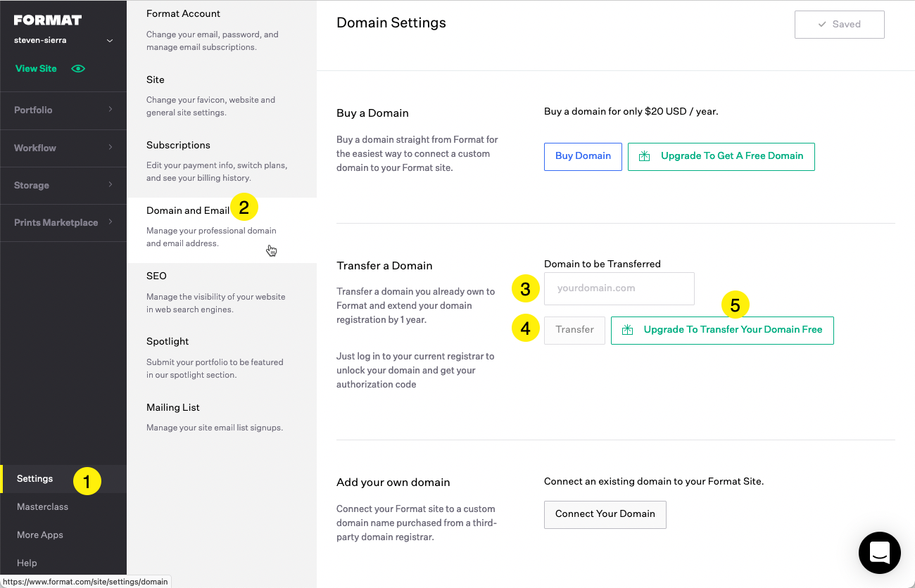Image resolution: width=915 pixels, height=588 pixels.
Task: Open Masterclass in the sidebar
Action: point(42,507)
